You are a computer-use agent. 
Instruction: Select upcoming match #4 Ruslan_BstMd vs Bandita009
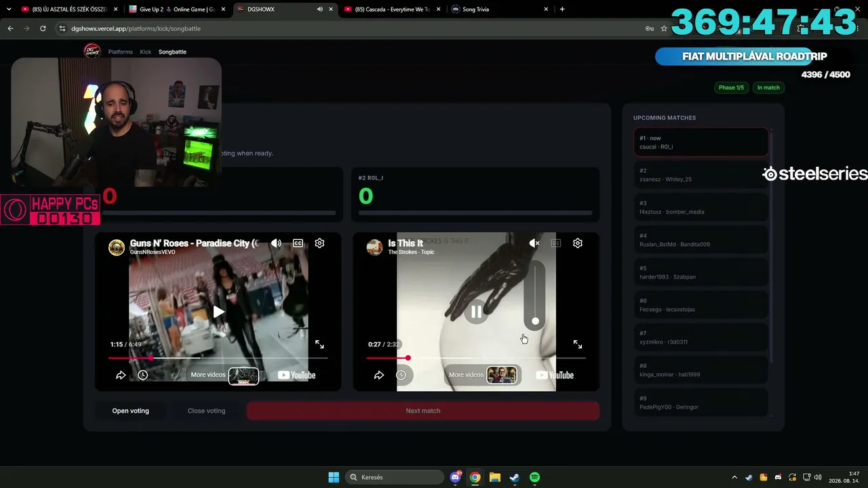pos(701,240)
